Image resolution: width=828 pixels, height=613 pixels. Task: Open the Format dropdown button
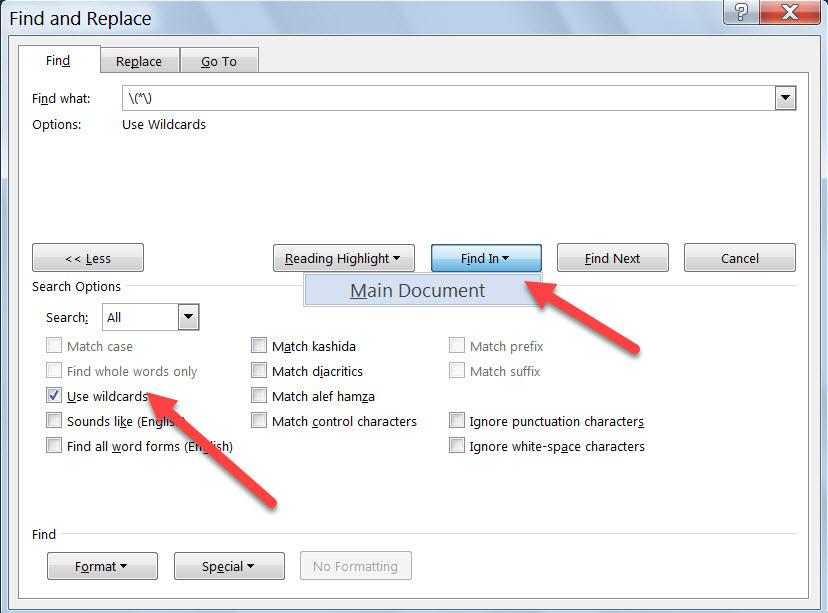pos(102,566)
